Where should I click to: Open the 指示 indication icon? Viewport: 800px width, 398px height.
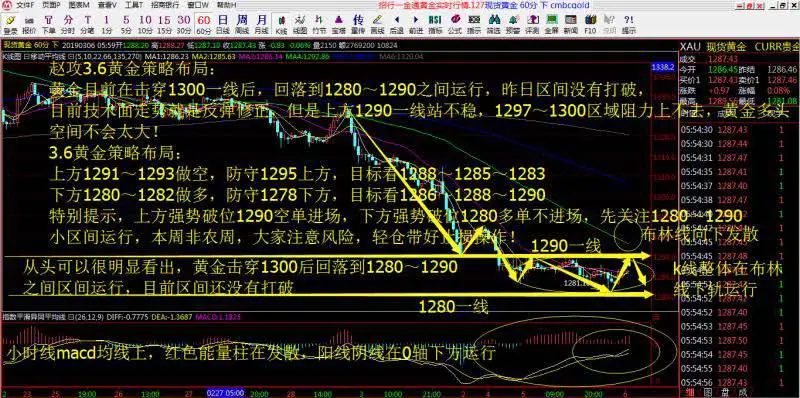[474, 23]
